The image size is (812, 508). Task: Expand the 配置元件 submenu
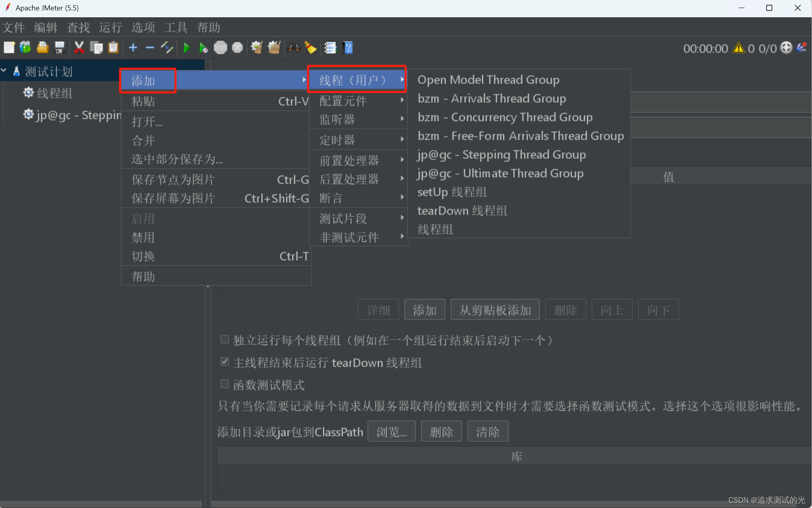[359, 101]
